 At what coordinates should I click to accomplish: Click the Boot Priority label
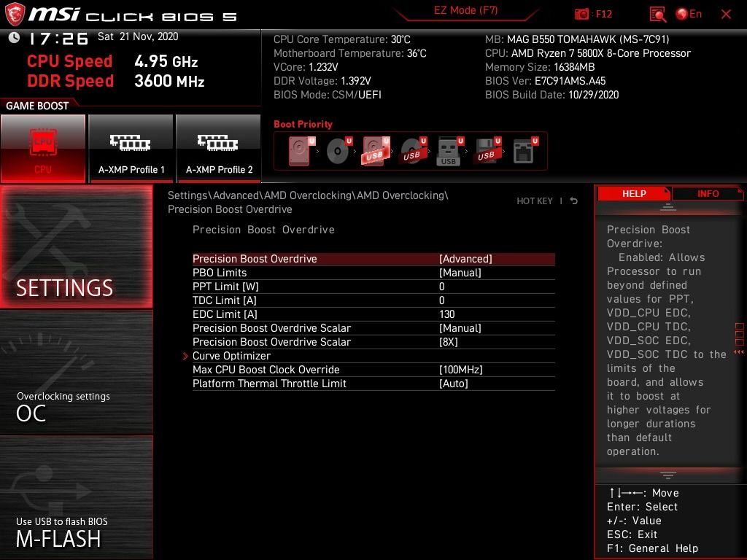(x=303, y=124)
